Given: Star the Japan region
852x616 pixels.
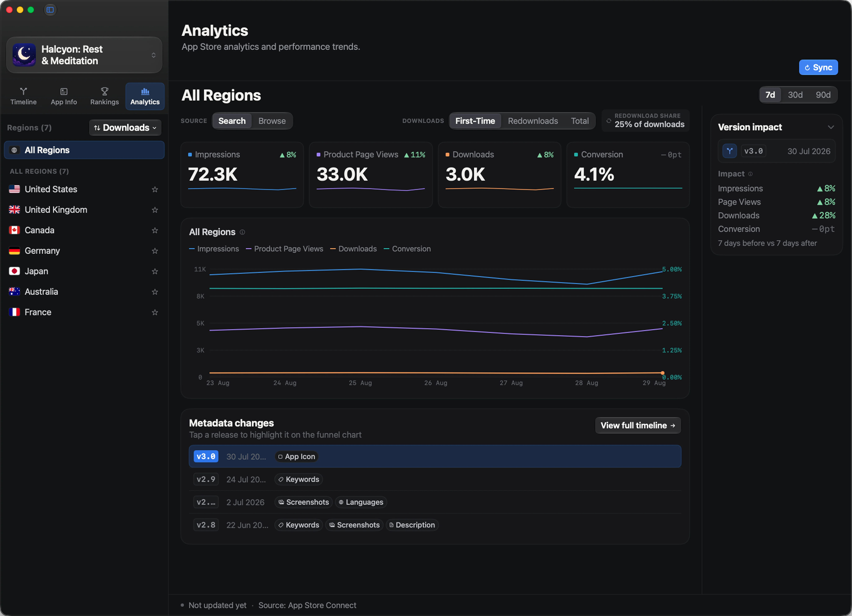Looking at the screenshot, I should 155,271.
